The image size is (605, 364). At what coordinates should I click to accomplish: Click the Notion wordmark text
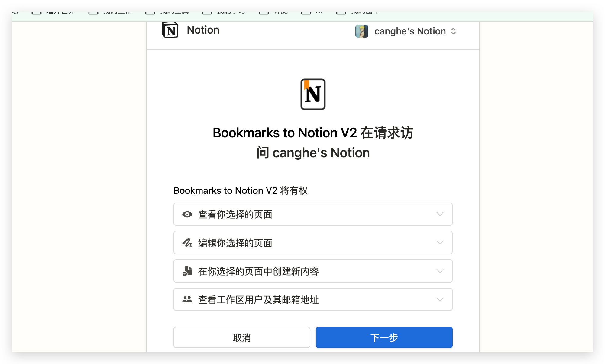(203, 30)
